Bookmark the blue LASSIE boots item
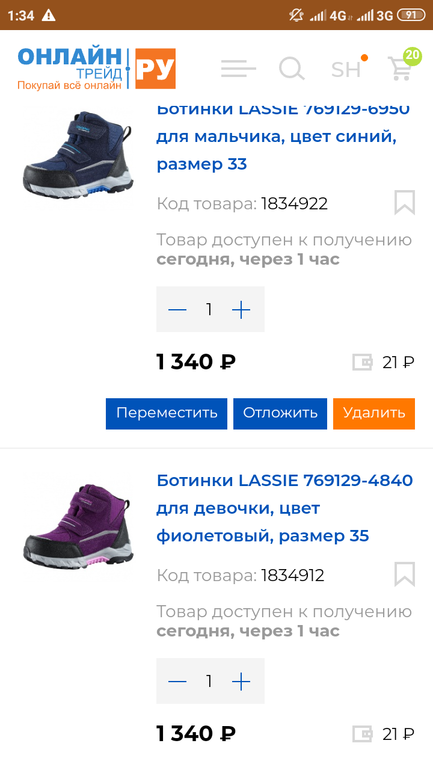 405,202
